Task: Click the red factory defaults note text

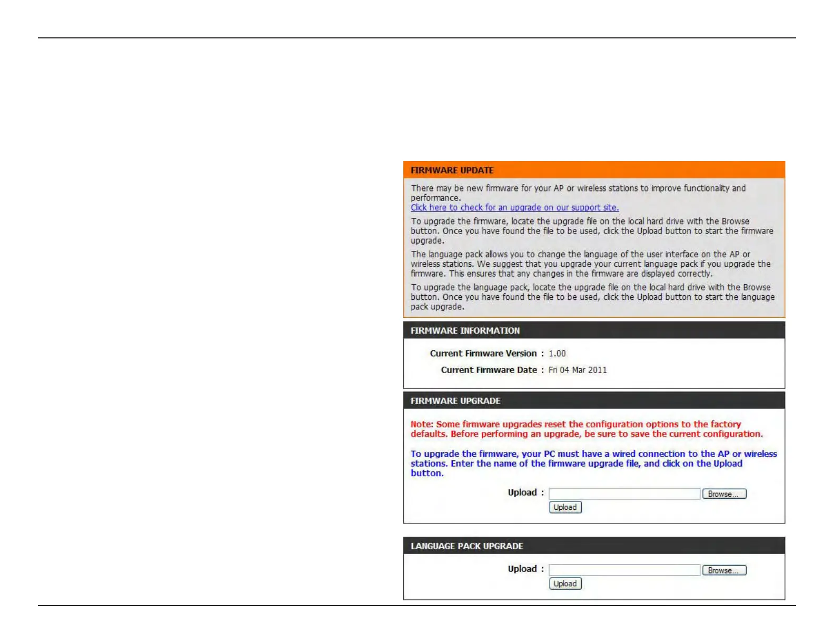Action: tap(587, 429)
